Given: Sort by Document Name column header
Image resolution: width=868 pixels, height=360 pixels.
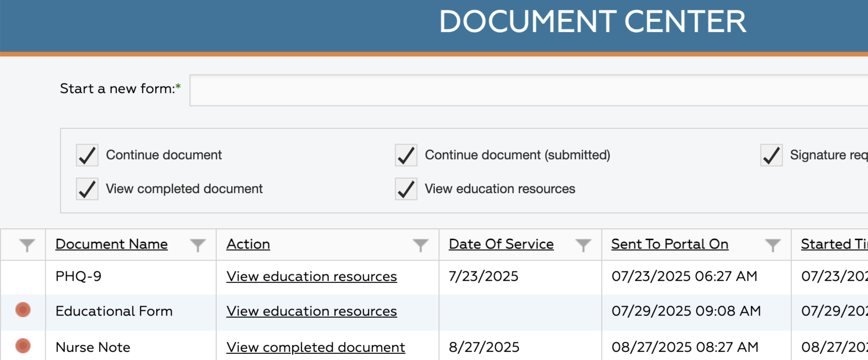Looking at the screenshot, I should (112, 244).
